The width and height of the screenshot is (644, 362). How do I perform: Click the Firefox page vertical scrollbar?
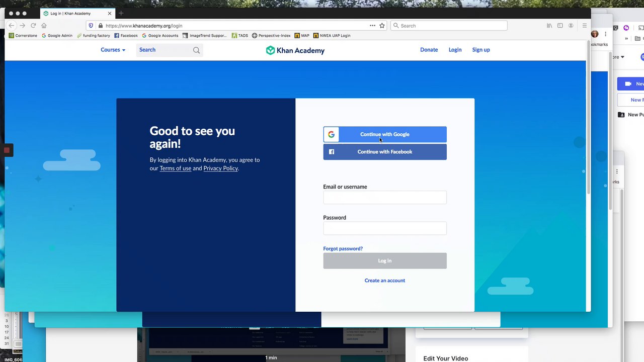pos(588,118)
